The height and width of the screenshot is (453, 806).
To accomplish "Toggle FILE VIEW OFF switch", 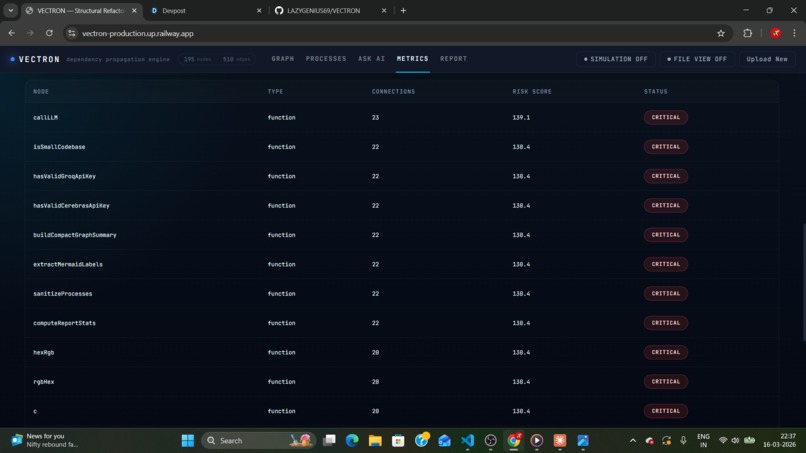I will pyautogui.click(x=697, y=59).
